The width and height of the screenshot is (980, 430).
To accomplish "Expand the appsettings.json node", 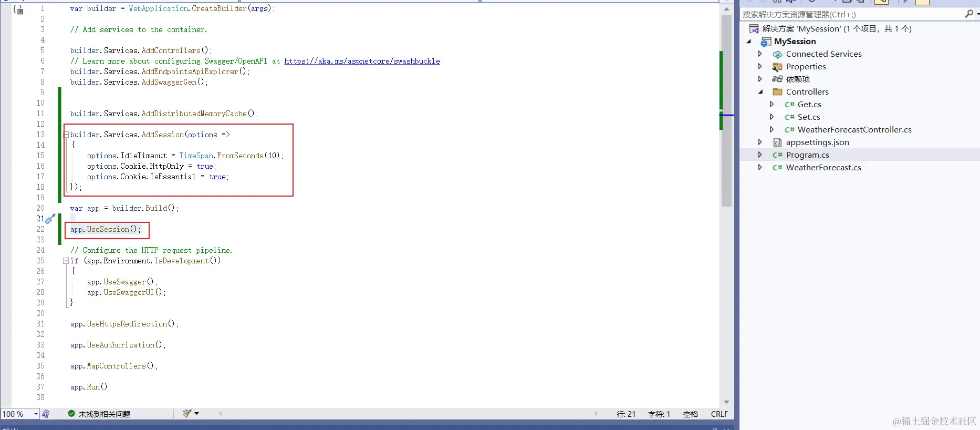I will tap(760, 142).
